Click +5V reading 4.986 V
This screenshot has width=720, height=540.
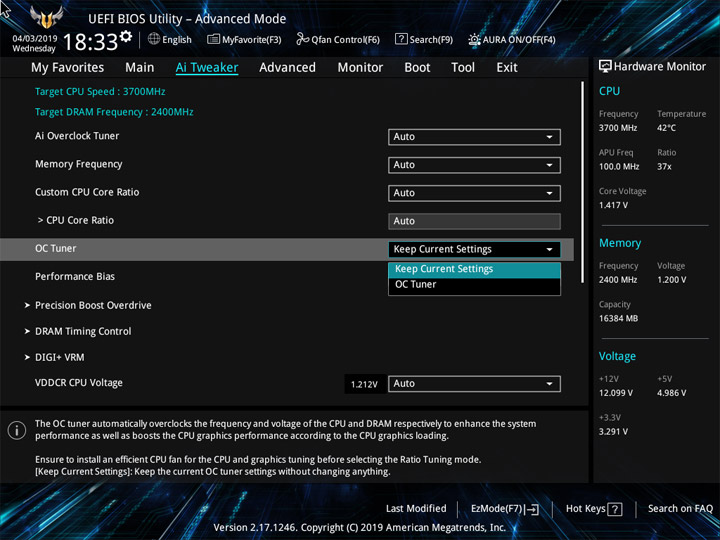(x=671, y=393)
